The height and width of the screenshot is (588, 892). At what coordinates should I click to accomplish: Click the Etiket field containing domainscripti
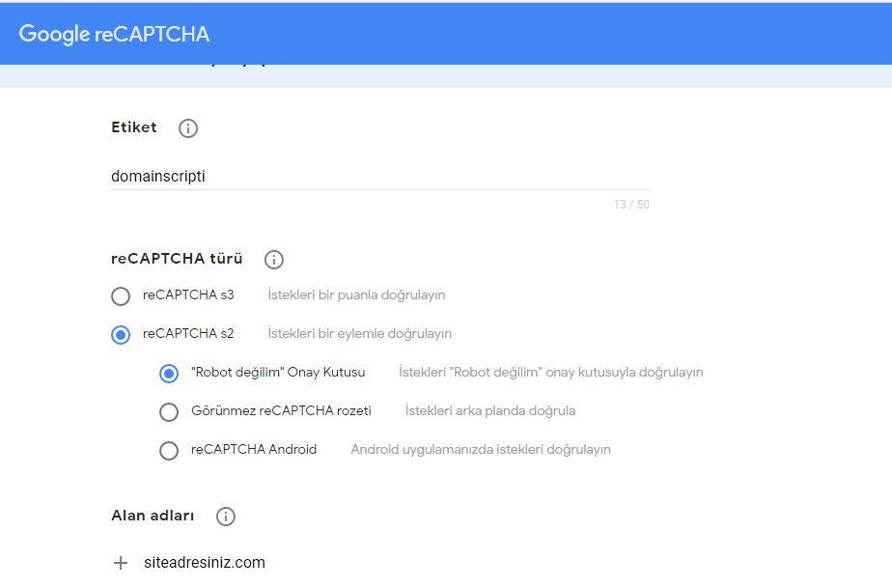(380, 177)
